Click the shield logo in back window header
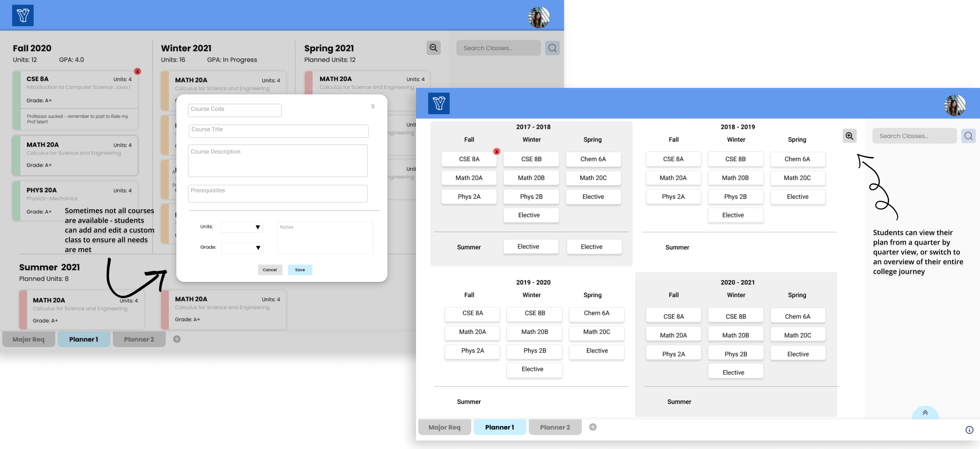Screen dimensions: 980x449 [23, 16]
